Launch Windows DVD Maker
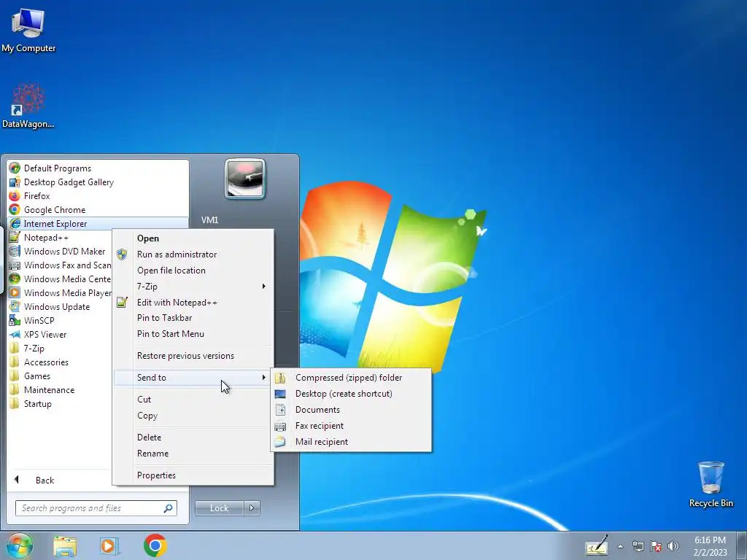Screen dimensions: 747x560 [60, 251]
